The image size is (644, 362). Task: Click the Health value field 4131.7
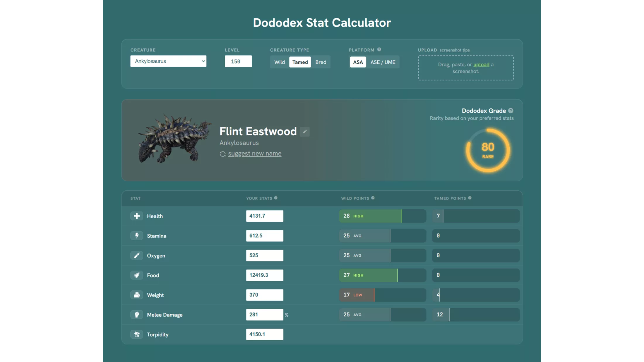pyautogui.click(x=265, y=216)
